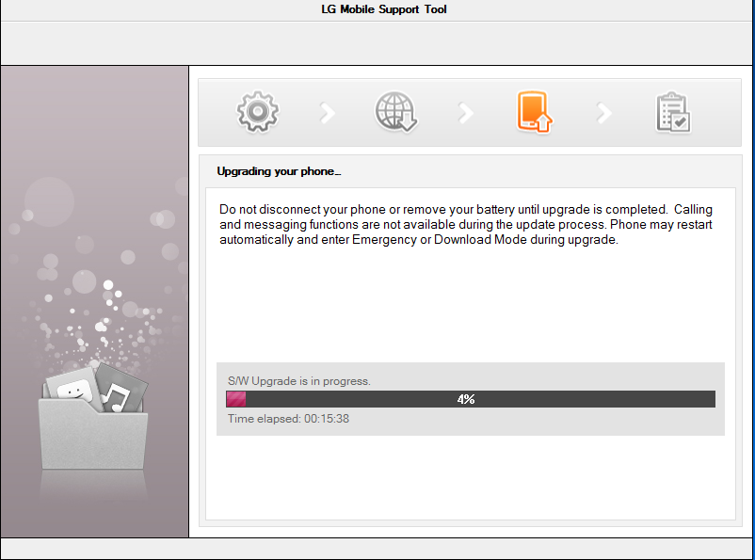Click the empty status bar at bottom
This screenshot has height=560, width=755.
[377, 549]
